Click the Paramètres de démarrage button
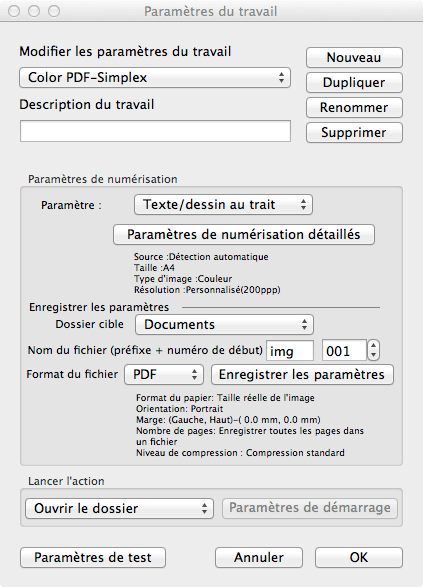The width and height of the screenshot is (423, 587). tap(310, 508)
